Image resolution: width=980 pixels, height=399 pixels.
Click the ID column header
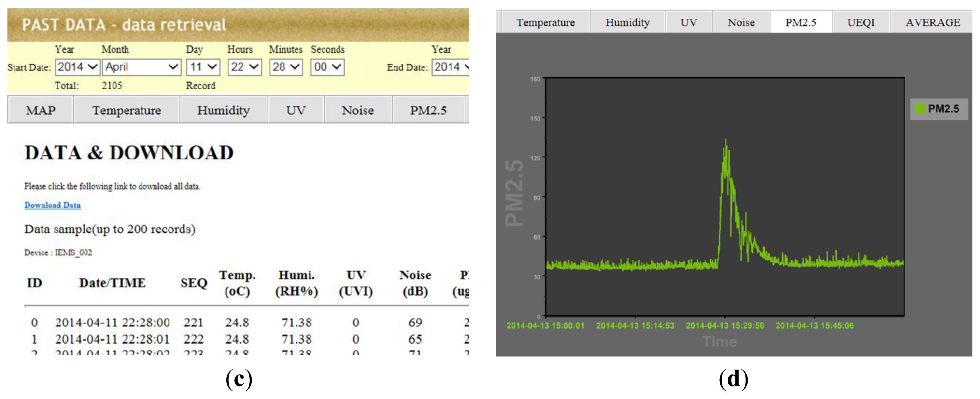35,283
